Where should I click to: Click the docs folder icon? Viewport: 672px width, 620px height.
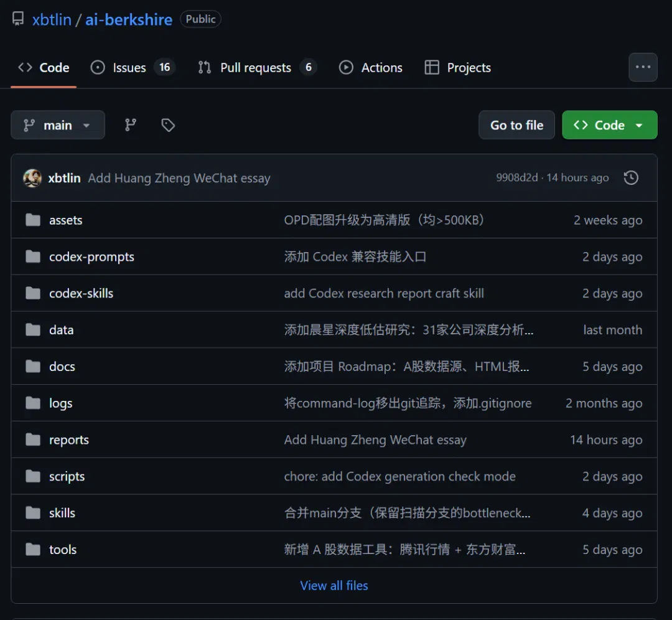[x=33, y=366]
